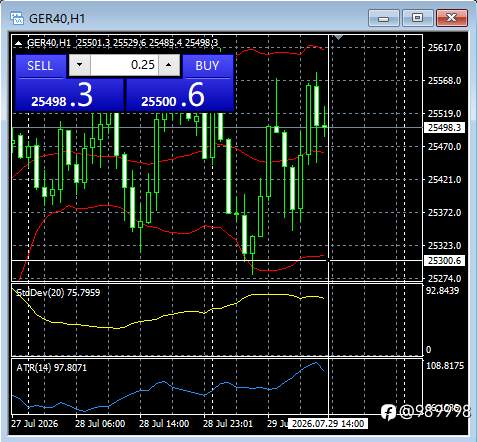
Task: Click the 25274.0 price scale value
Action: click(x=444, y=278)
